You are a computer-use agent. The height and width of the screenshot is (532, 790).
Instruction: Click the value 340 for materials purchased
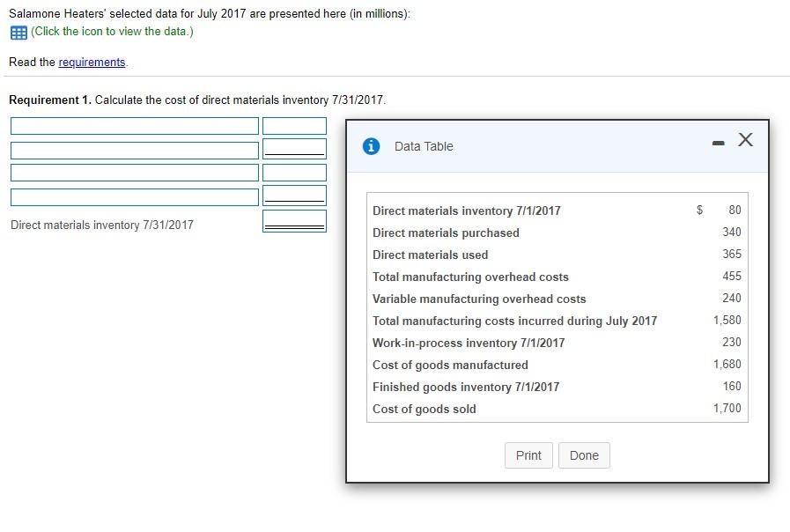point(732,232)
